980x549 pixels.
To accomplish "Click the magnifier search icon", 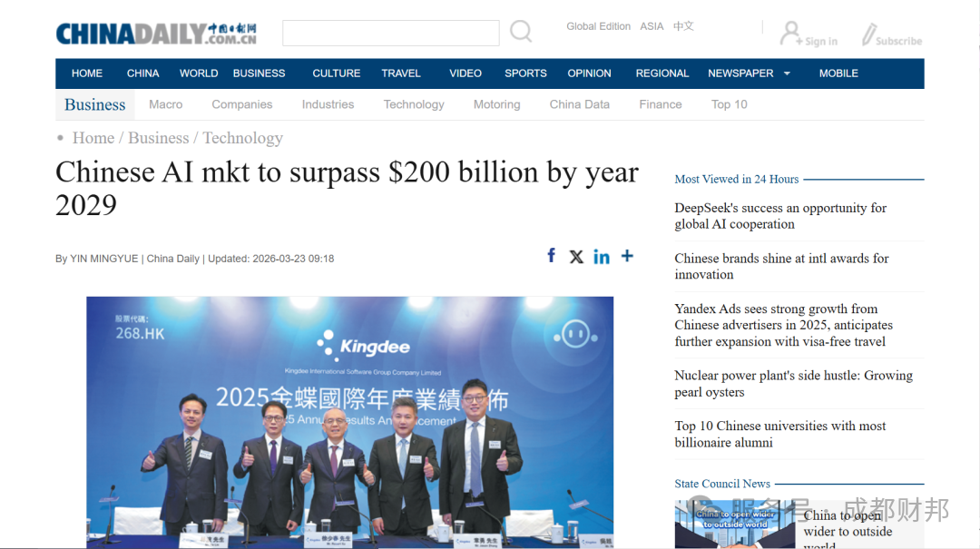I will (521, 31).
